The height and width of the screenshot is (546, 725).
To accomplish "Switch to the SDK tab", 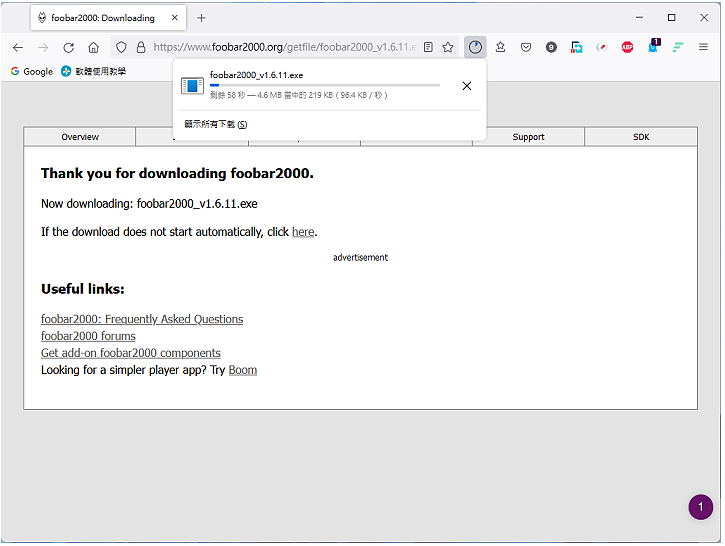I will pyautogui.click(x=641, y=137).
